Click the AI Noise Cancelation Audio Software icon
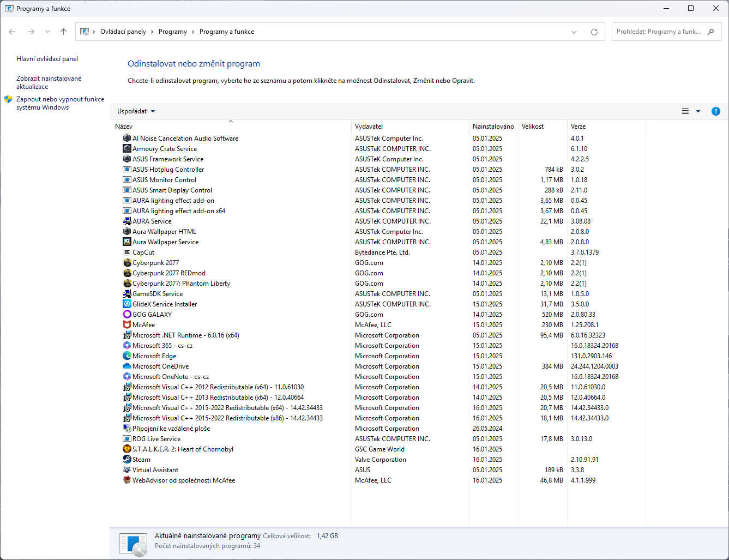This screenshot has height=560, width=729. point(127,139)
